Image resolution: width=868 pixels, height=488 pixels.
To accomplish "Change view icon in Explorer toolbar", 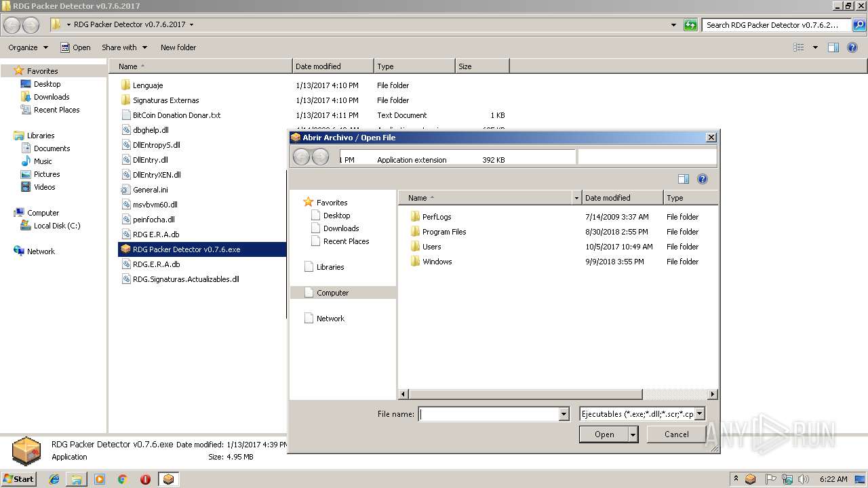I will pos(799,47).
